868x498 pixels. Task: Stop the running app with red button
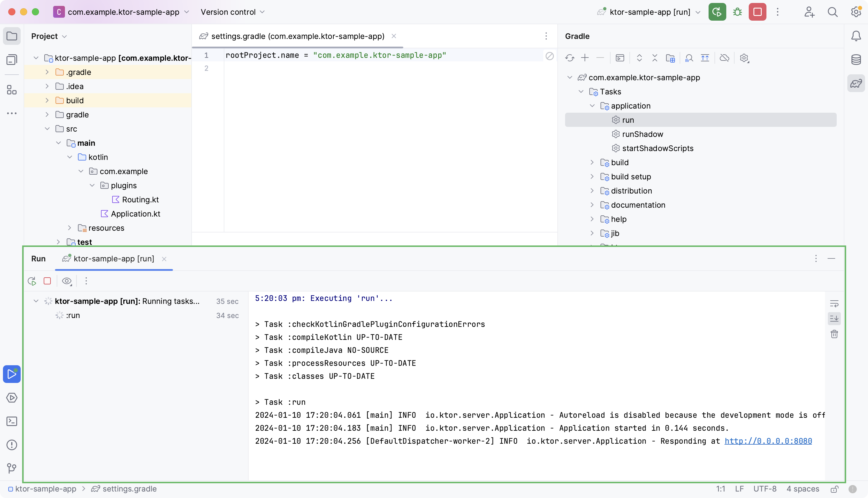758,12
